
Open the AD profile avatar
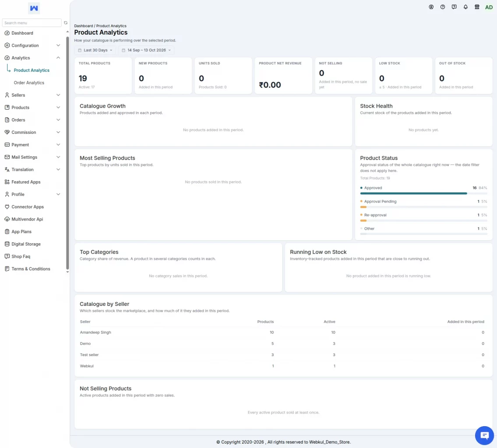tap(489, 7)
